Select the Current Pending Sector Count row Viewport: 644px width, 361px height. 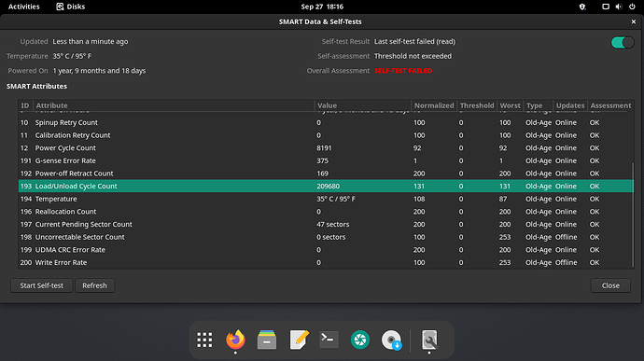[326, 224]
